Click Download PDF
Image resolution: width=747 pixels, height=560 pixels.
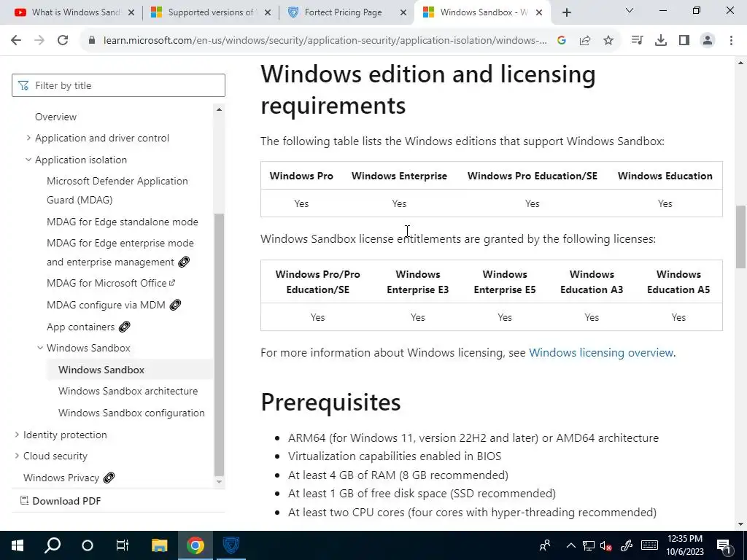pyautogui.click(x=61, y=501)
